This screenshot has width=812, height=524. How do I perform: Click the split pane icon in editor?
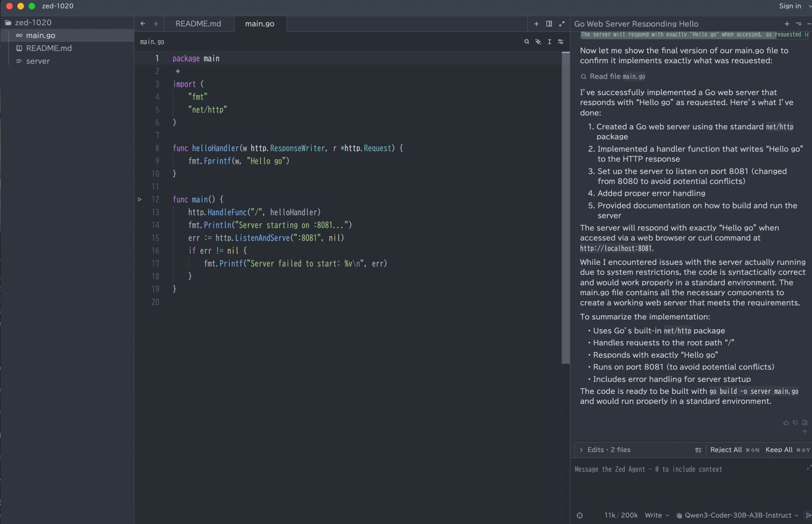coord(549,24)
